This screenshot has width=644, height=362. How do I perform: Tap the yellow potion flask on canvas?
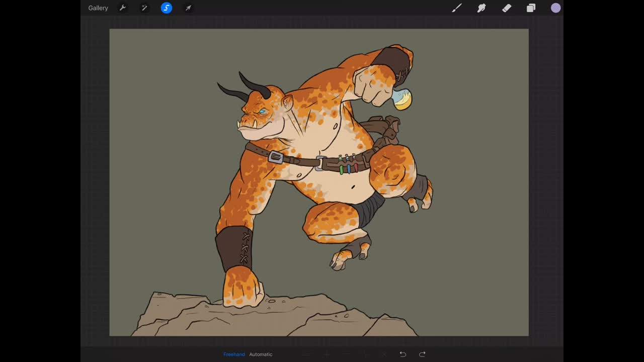tap(403, 99)
